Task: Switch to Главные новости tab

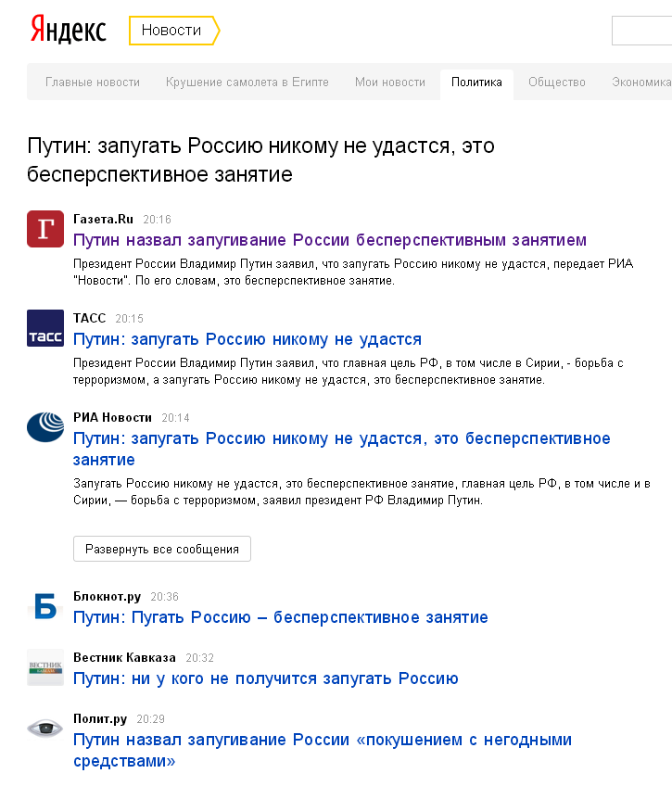Action: 92,82
